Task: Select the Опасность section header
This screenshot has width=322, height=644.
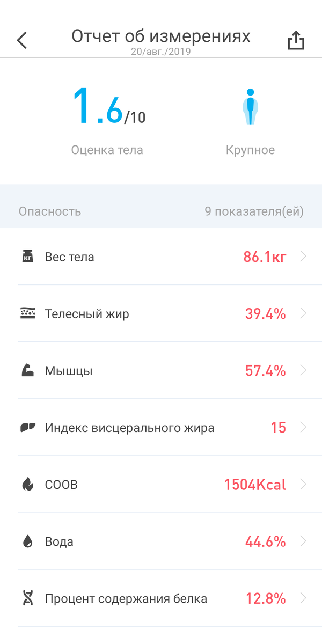Action: 48,211
